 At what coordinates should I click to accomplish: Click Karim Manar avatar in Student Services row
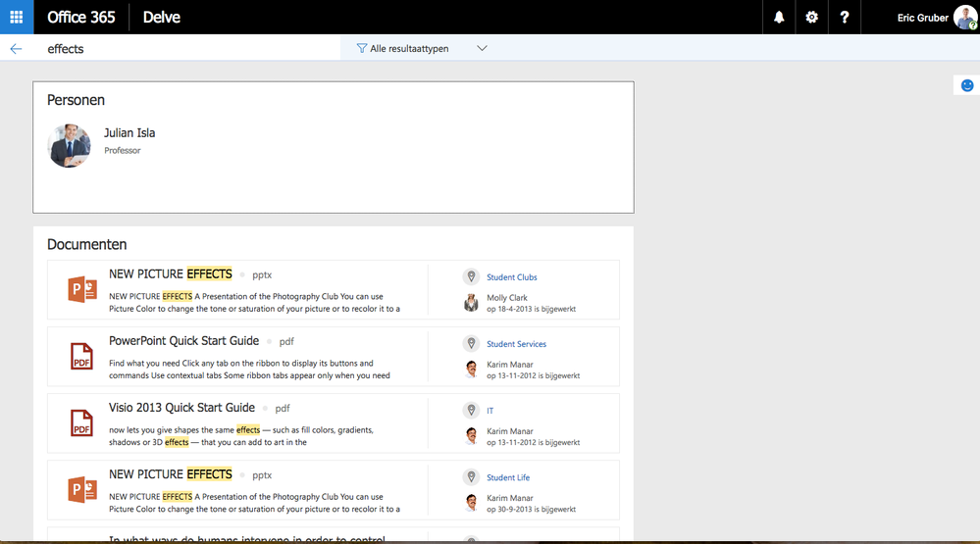pos(471,370)
